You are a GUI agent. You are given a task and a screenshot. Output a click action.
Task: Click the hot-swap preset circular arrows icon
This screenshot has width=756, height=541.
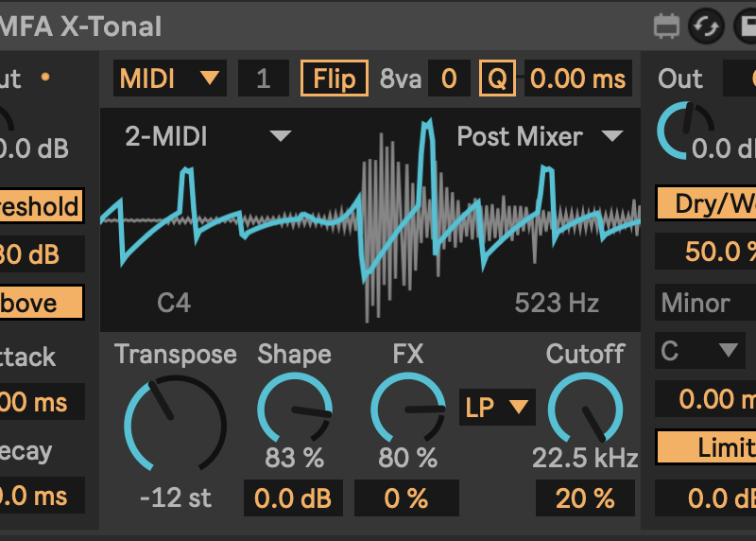(x=704, y=26)
